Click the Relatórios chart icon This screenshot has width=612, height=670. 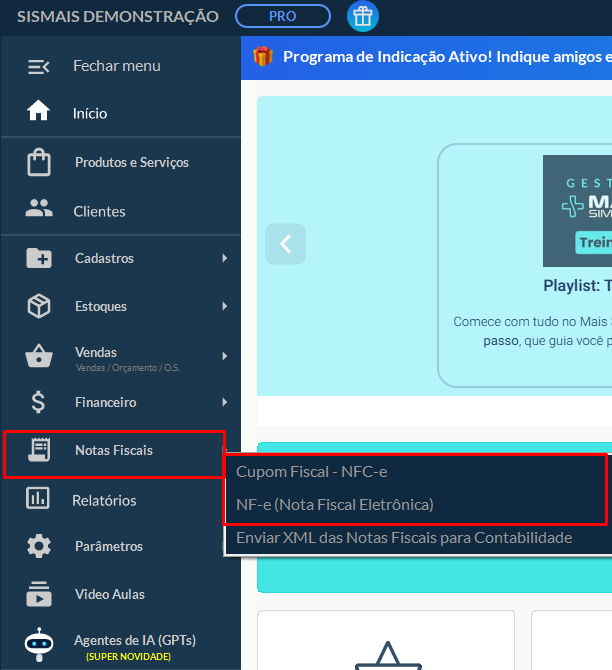(38, 498)
